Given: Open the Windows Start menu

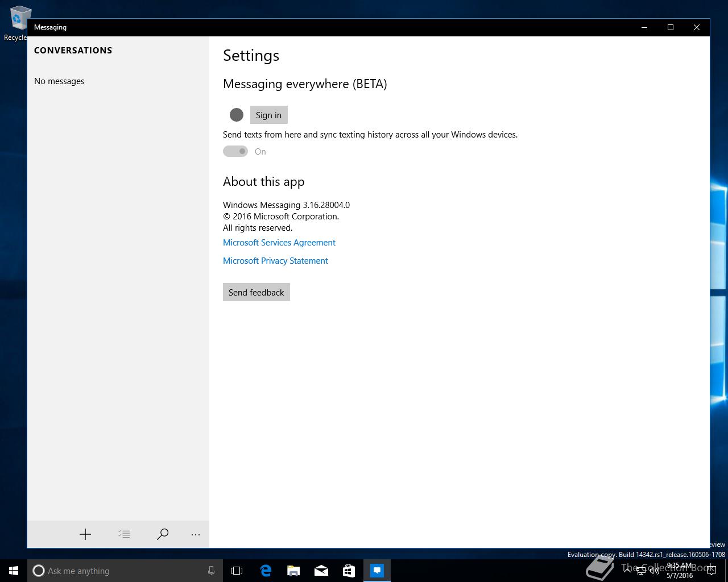Looking at the screenshot, I should click(14, 571).
